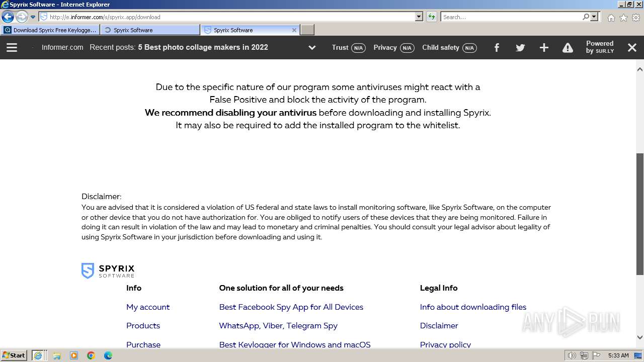Click 'One solution for all of your needs' heading

pyautogui.click(x=281, y=288)
